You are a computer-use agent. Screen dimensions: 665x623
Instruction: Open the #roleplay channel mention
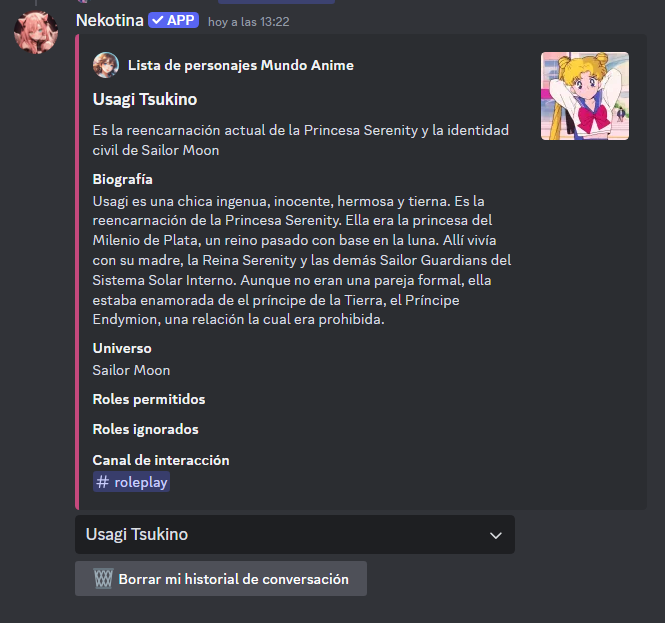131,482
